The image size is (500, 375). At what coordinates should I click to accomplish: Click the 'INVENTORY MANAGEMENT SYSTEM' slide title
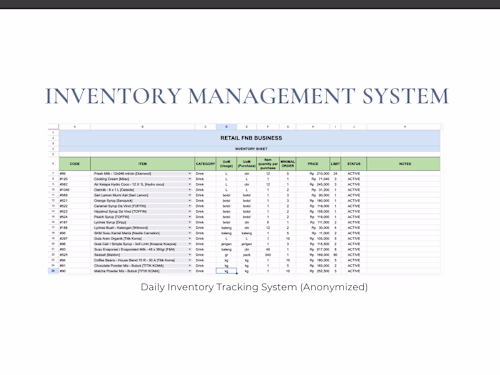[247, 96]
